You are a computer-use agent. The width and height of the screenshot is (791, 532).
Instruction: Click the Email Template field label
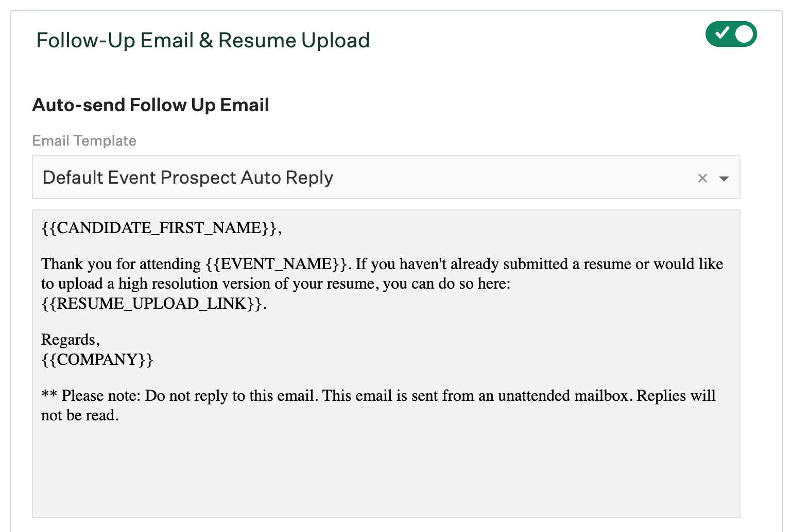(x=84, y=140)
